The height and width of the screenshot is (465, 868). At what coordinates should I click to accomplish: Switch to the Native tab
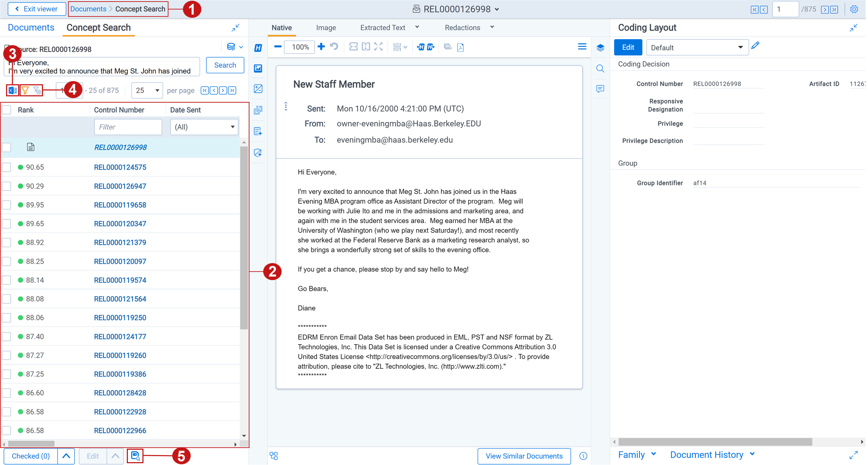[282, 28]
